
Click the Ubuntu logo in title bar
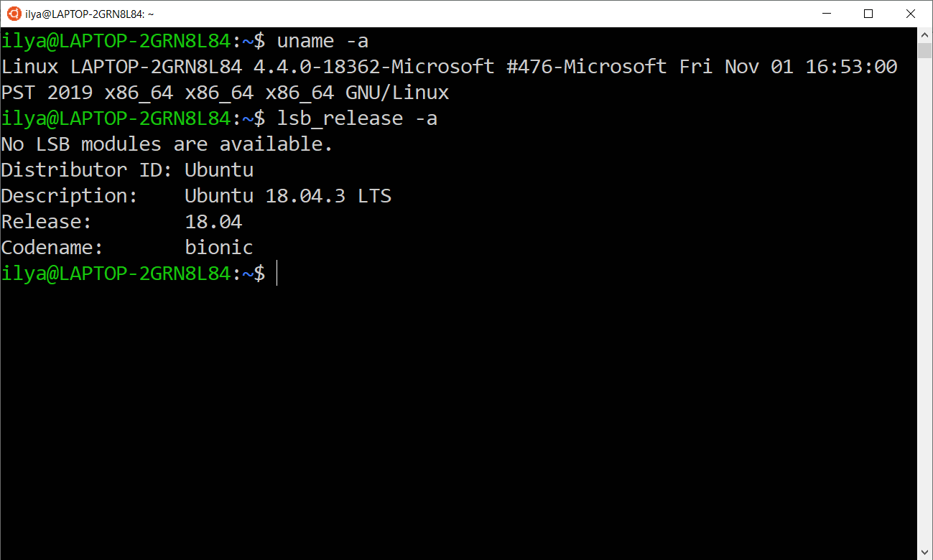pos(13,14)
